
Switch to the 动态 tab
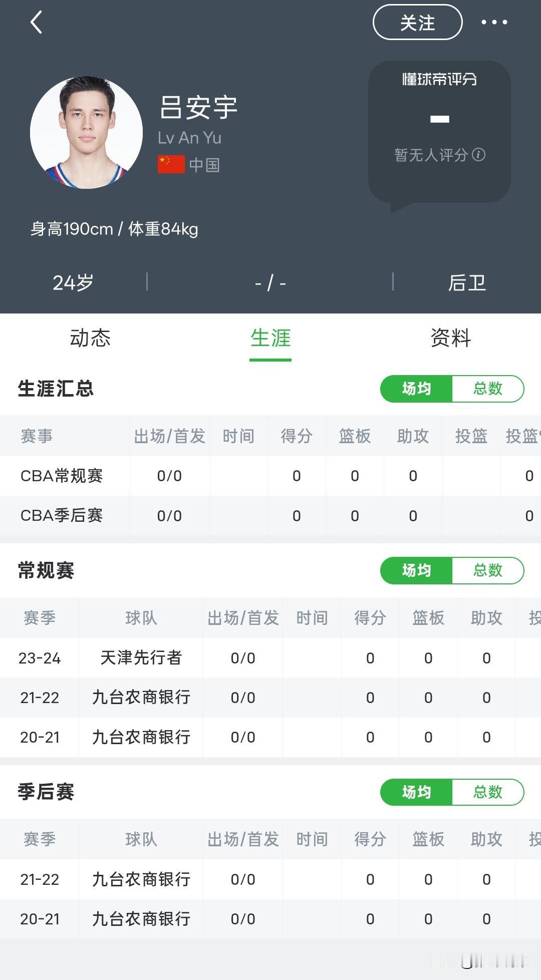[90, 338]
